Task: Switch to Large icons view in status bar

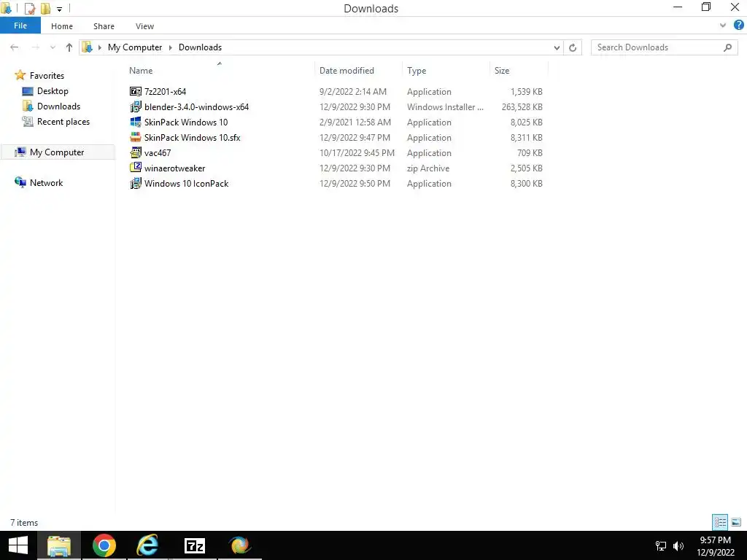Action: (x=736, y=522)
